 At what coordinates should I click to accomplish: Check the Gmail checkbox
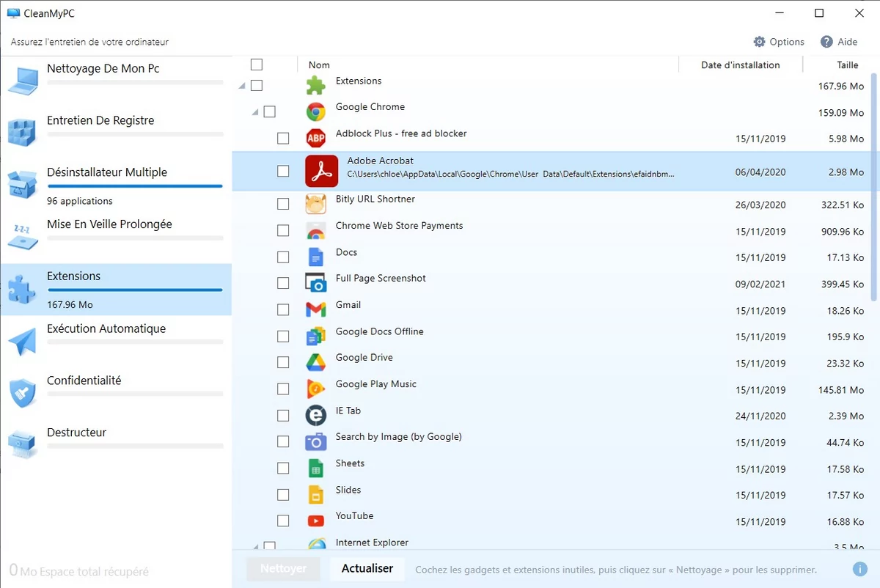pos(283,310)
